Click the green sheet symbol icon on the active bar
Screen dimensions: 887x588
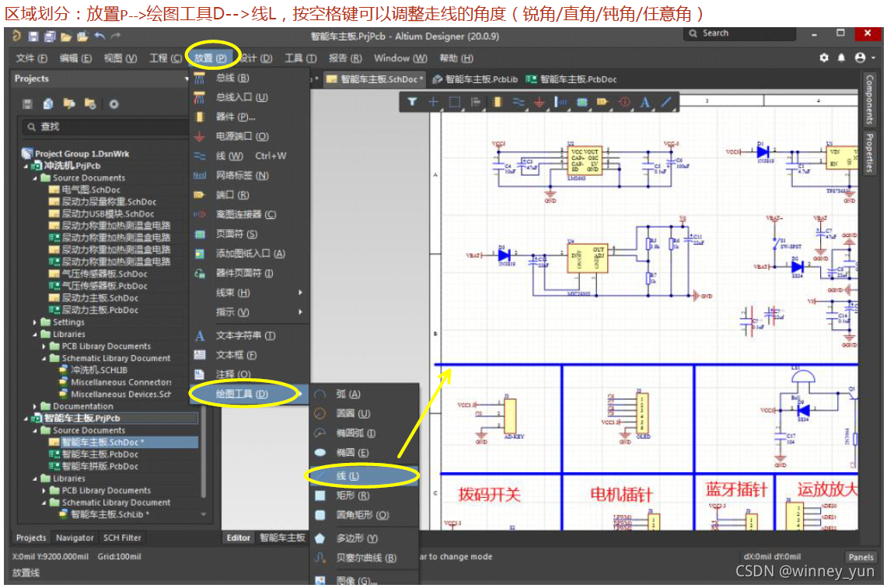(x=581, y=103)
